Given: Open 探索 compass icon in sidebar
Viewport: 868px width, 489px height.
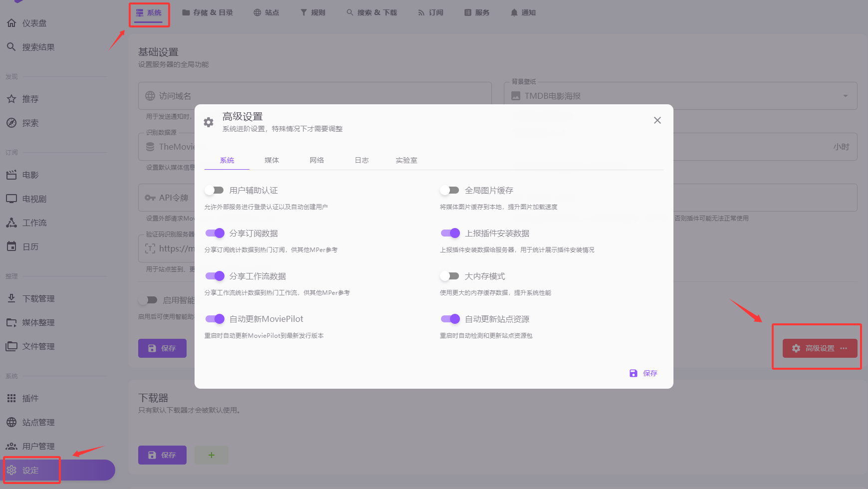Looking at the screenshot, I should pos(11,123).
